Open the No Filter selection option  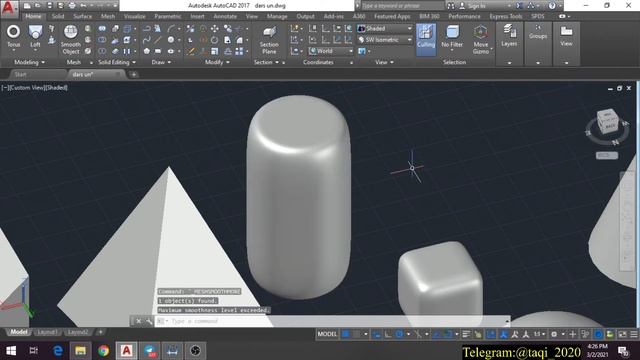pyautogui.click(x=452, y=37)
